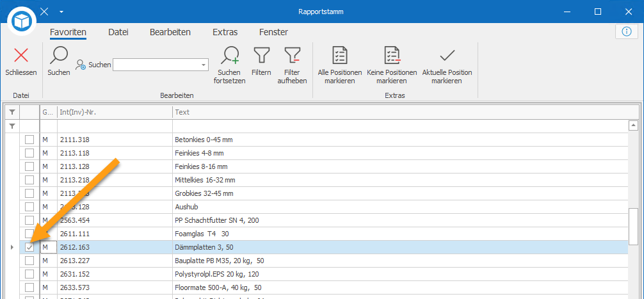Click Alle Positionen markieren icon
This screenshot has width=644, height=299.
pos(340,56)
